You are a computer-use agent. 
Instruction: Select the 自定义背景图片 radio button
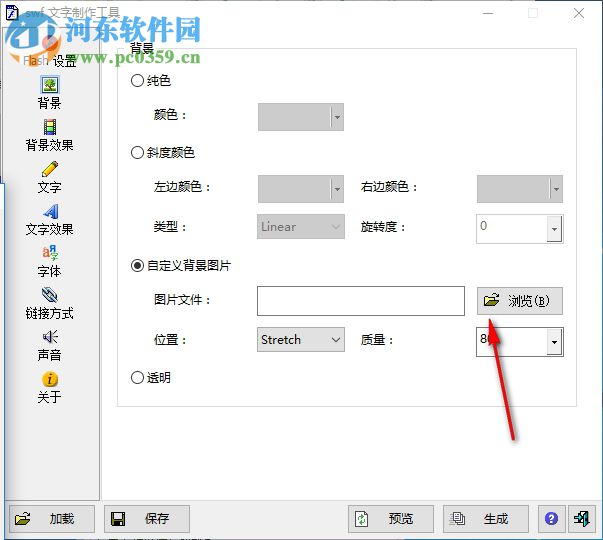click(137, 265)
